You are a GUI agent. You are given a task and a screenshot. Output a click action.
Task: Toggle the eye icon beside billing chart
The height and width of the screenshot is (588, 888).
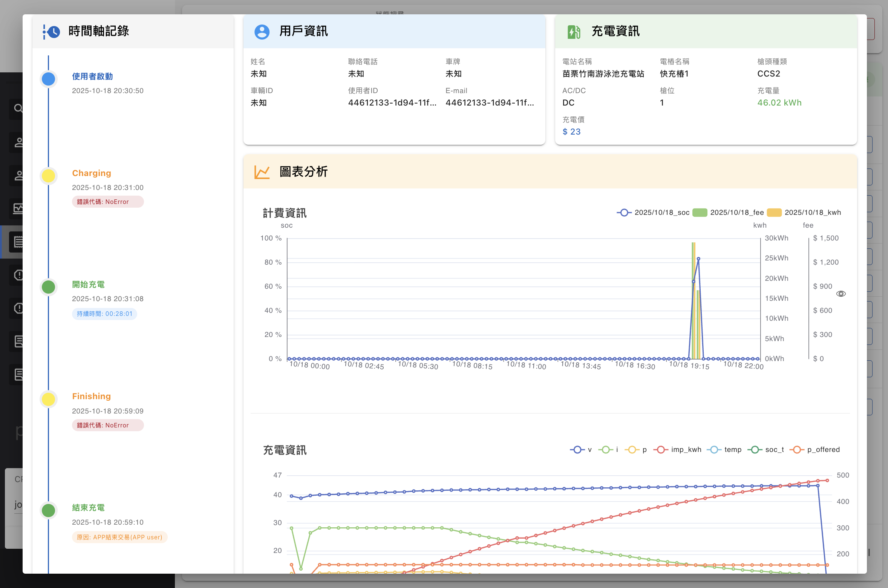click(x=841, y=294)
